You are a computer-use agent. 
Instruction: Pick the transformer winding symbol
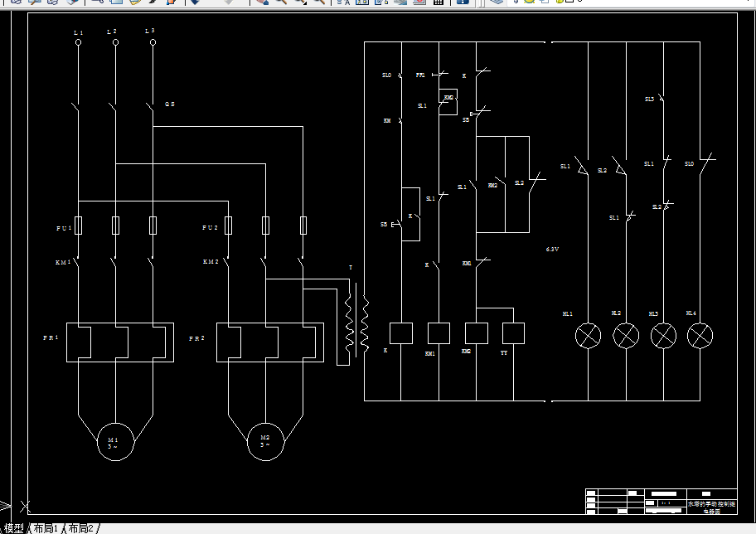pos(357,323)
